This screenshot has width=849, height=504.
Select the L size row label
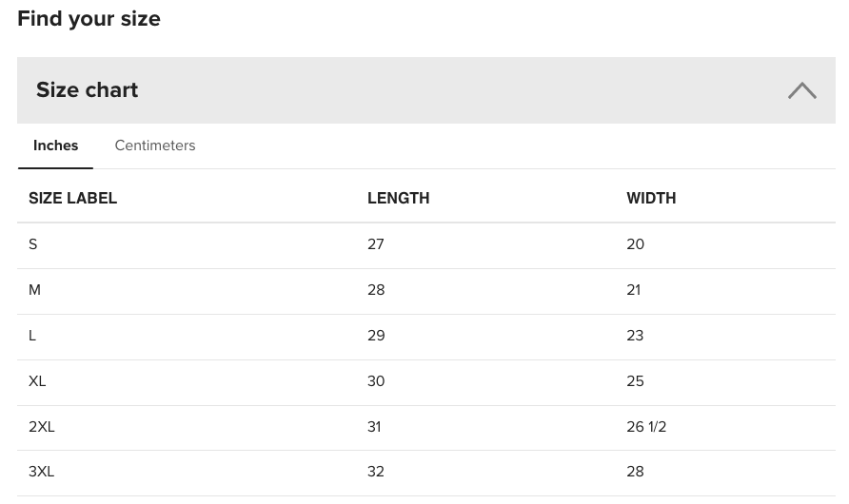[x=32, y=336]
